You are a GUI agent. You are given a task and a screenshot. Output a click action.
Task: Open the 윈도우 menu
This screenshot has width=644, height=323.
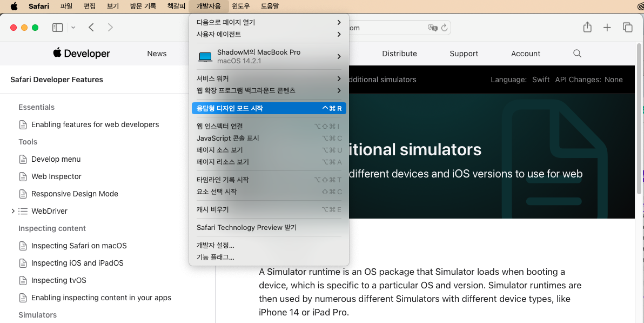pyautogui.click(x=240, y=6)
